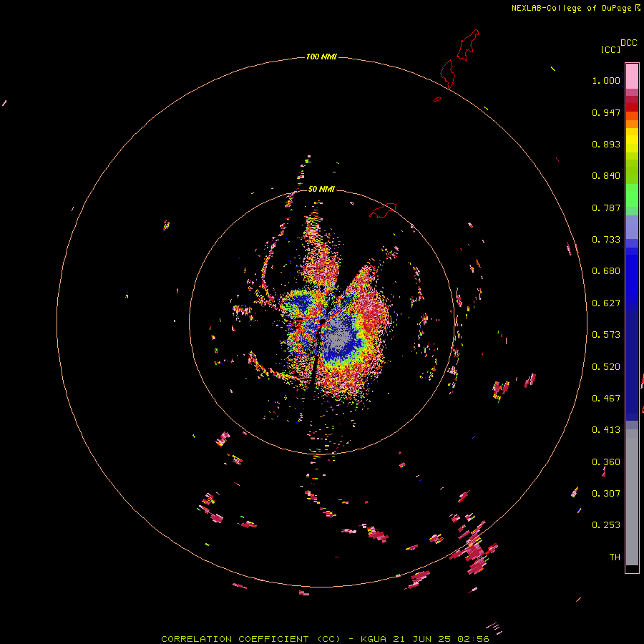Click the 0.307 color scale value
The width and height of the screenshot is (644, 644).
tap(606, 494)
